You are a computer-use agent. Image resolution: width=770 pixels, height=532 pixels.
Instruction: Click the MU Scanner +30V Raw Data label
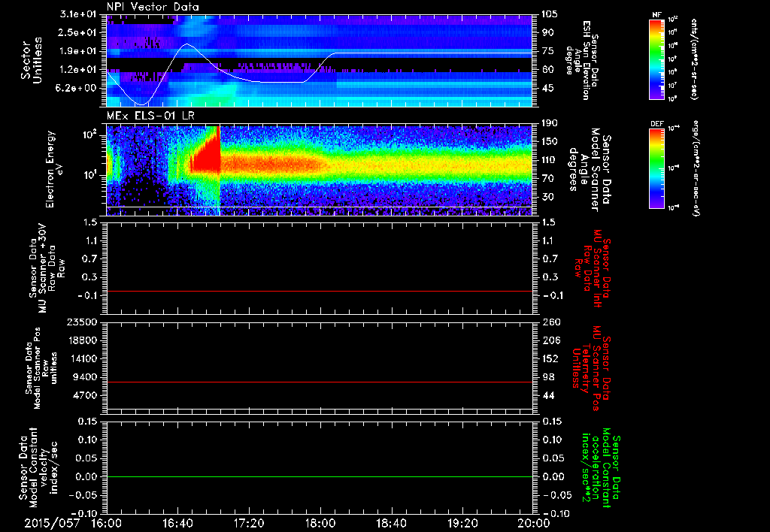[47, 268]
